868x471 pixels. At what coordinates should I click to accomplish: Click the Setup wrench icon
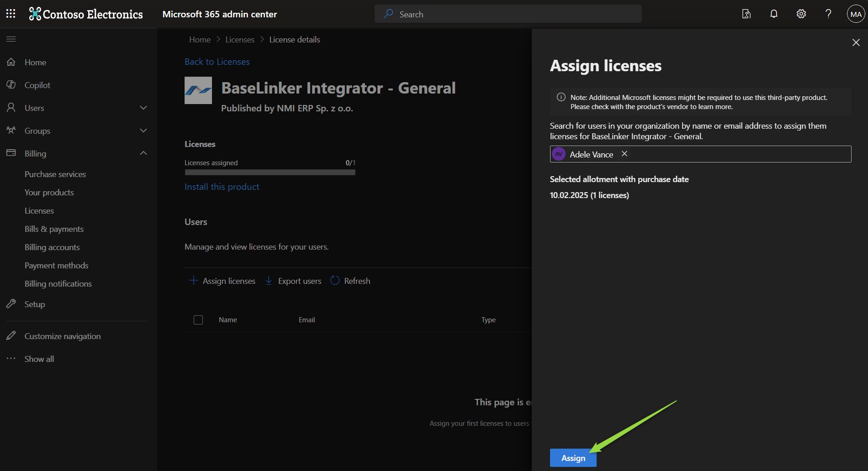[x=11, y=304]
